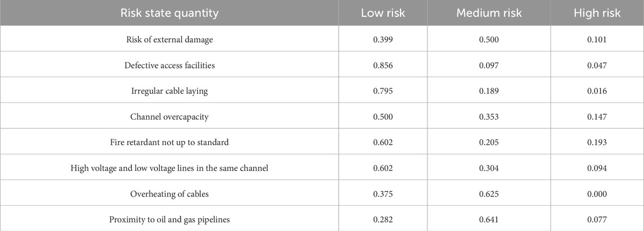Select the 0.856 cell for access facilities

[383, 66]
